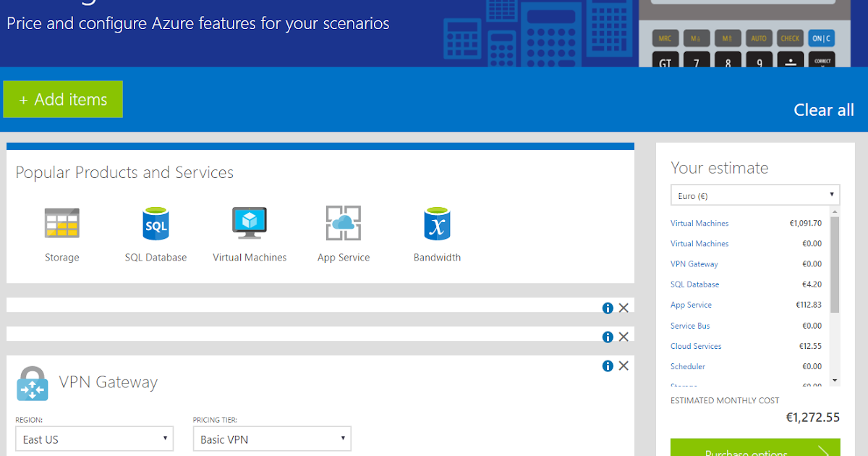Open SQL Database estimate entry

click(694, 284)
